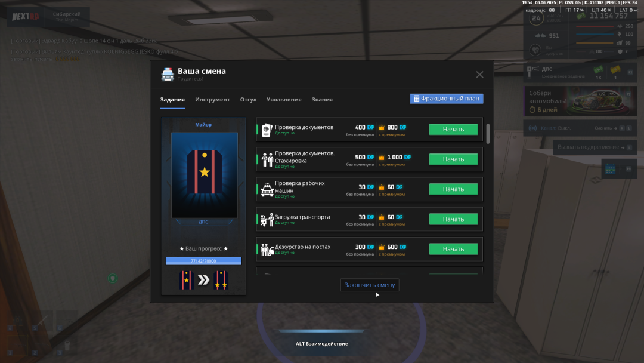The height and width of the screenshot is (363, 644).
Task: Switch to the Задания tab
Action: click(x=172, y=100)
